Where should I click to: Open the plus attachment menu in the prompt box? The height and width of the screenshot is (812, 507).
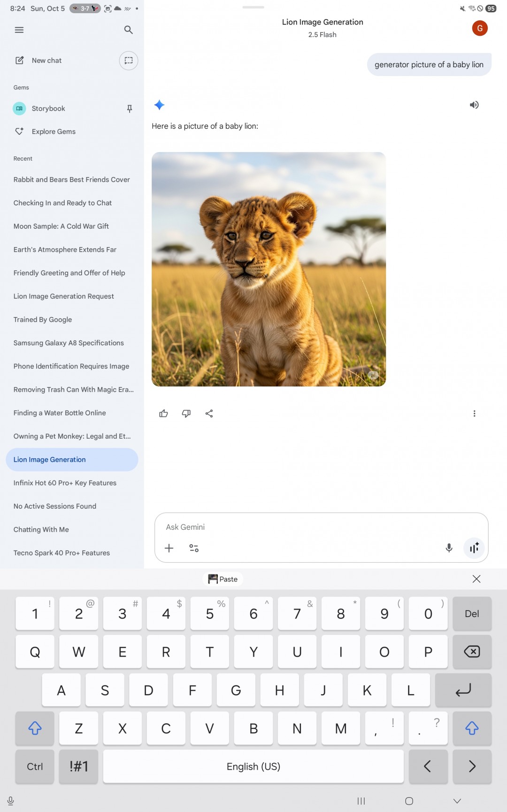[x=169, y=548]
